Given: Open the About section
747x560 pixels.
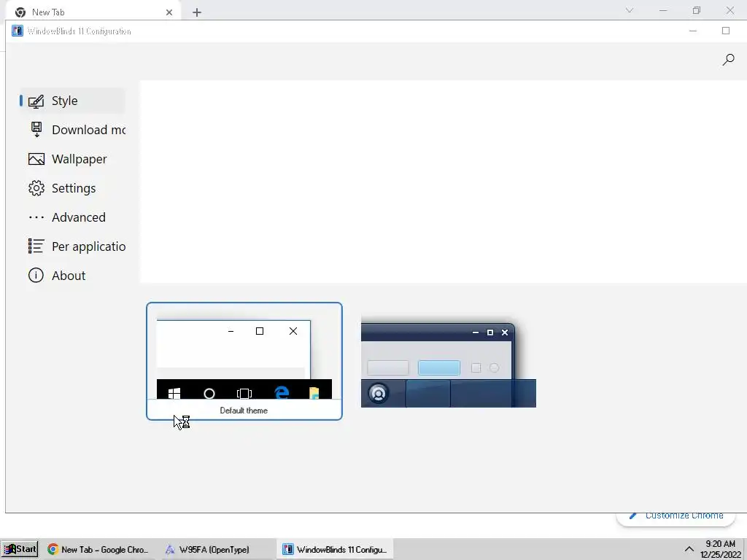Looking at the screenshot, I should coord(72,275).
